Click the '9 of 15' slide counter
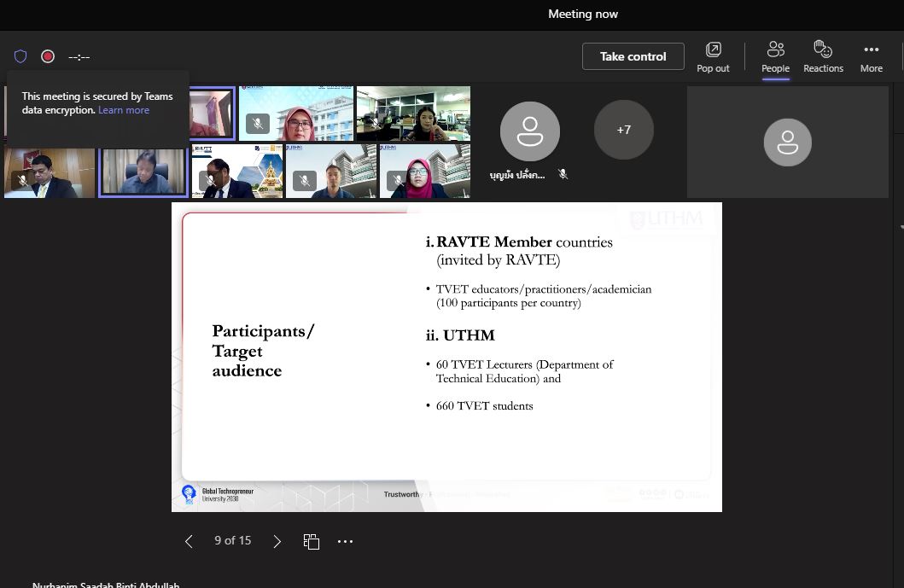This screenshot has height=588, width=904. pyautogui.click(x=233, y=541)
